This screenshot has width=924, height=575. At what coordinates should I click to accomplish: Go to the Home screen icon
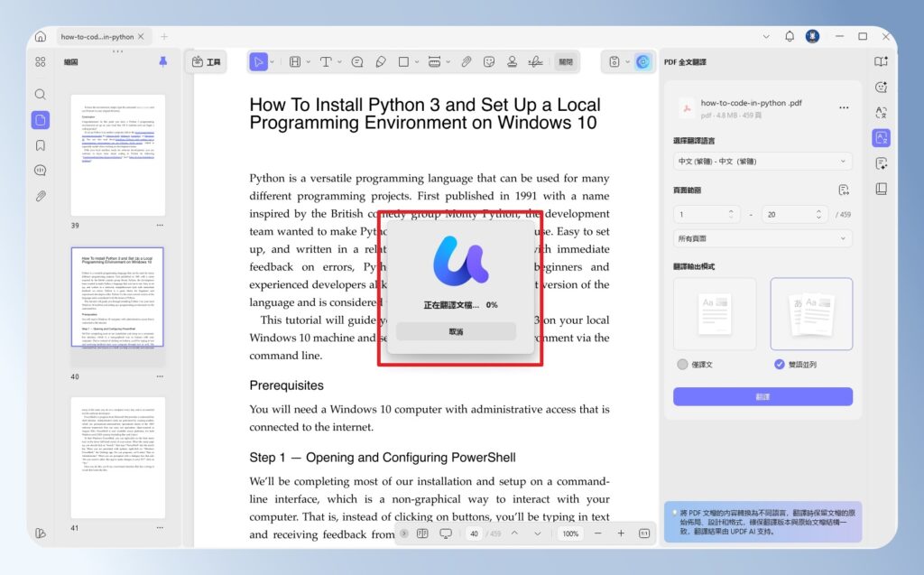pos(40,37)
